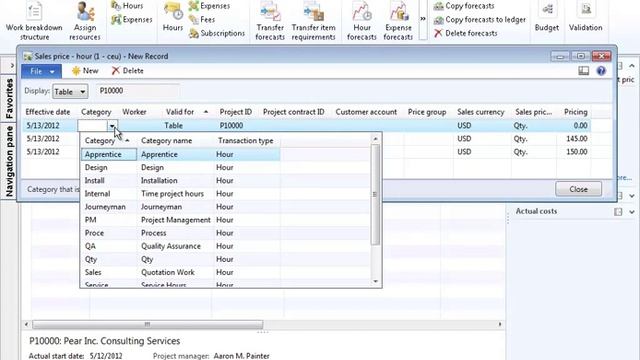
Task: Click Delete forecasts in ribbon
Action: [466, 33]
